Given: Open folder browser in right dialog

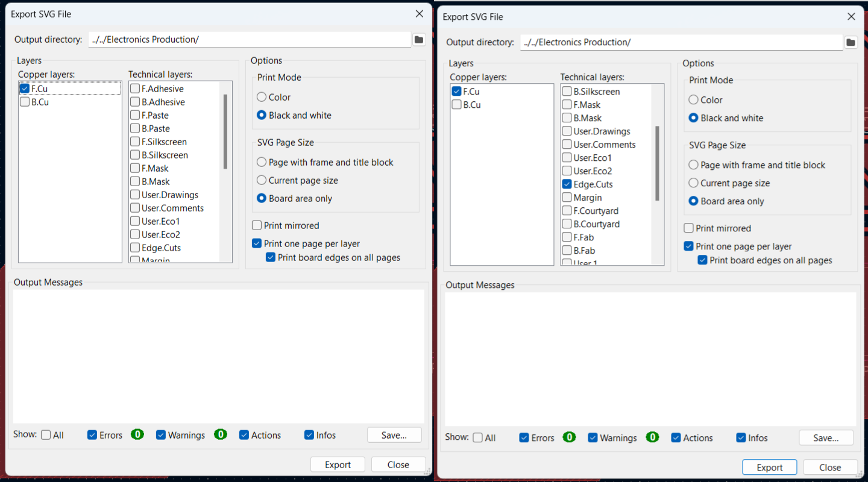Looking at the screenshot, I should point(851,42).
